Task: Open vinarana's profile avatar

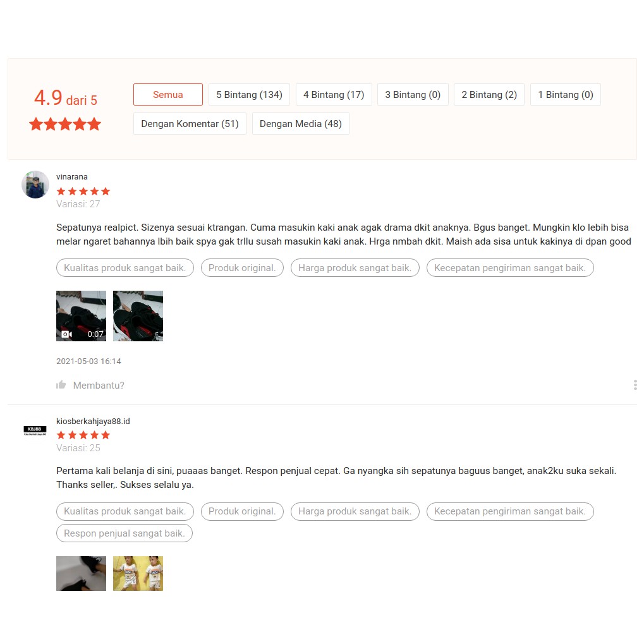Action: [x=35, y=185]
